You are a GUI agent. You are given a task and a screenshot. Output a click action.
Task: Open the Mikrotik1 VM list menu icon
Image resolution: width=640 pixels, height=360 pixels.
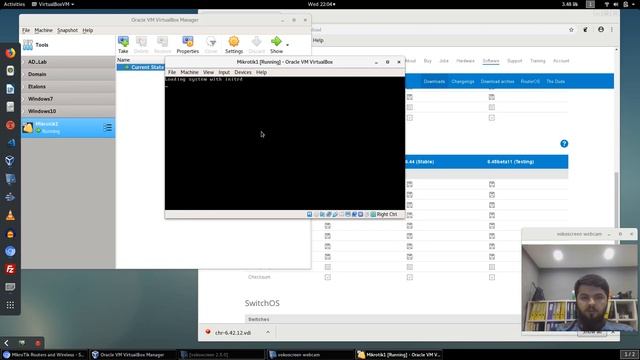[107, 128]
